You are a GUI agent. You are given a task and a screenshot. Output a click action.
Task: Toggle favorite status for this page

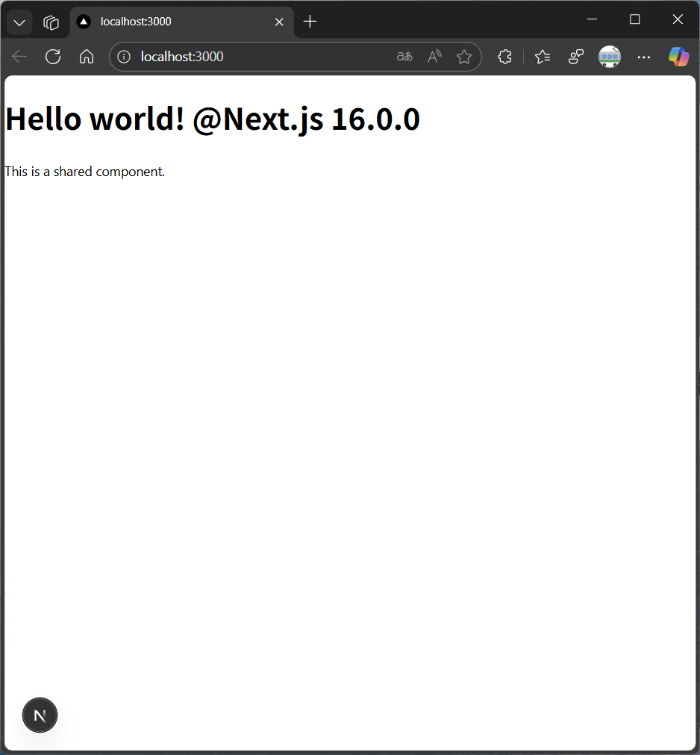point(464,57)
